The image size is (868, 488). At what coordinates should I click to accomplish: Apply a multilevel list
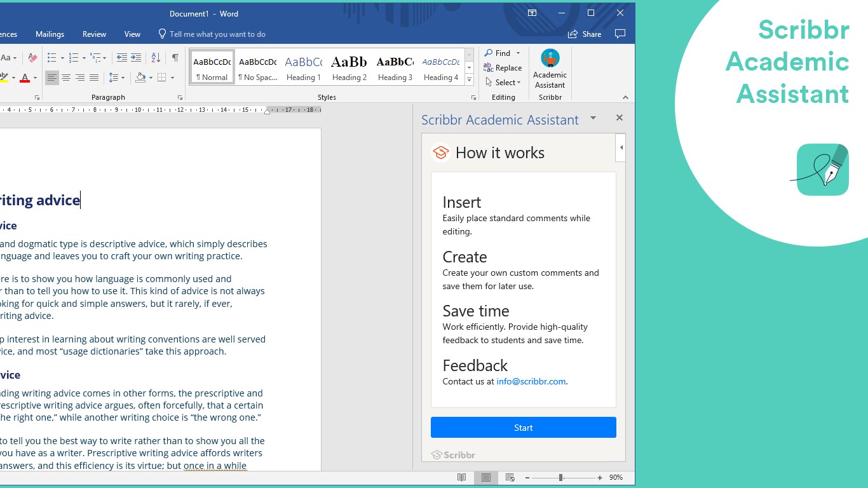pyautogui.click(x=95, y=58)
